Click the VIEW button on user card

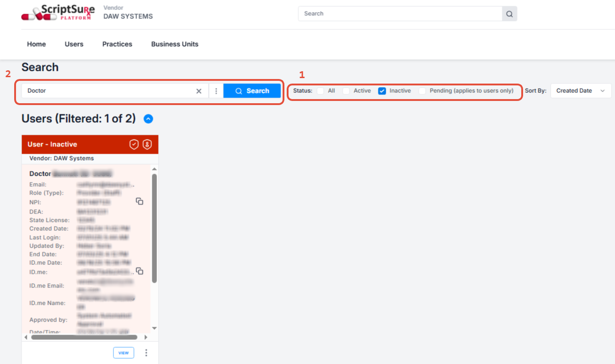point(123,353)
